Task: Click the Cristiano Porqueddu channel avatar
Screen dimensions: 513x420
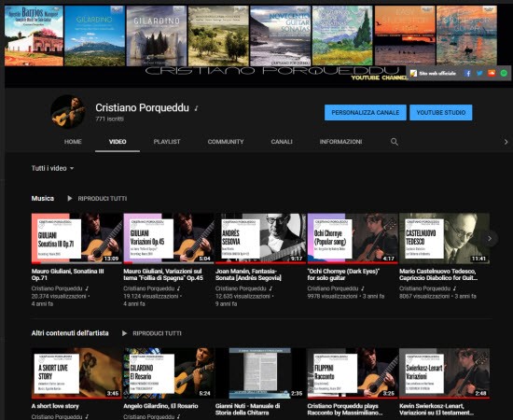Action: (68, 112)
